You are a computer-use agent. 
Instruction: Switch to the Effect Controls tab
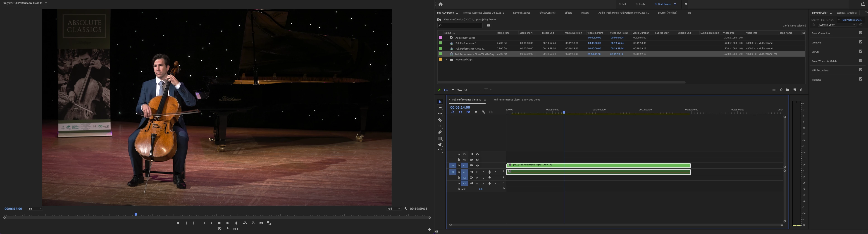coord(547,13)
